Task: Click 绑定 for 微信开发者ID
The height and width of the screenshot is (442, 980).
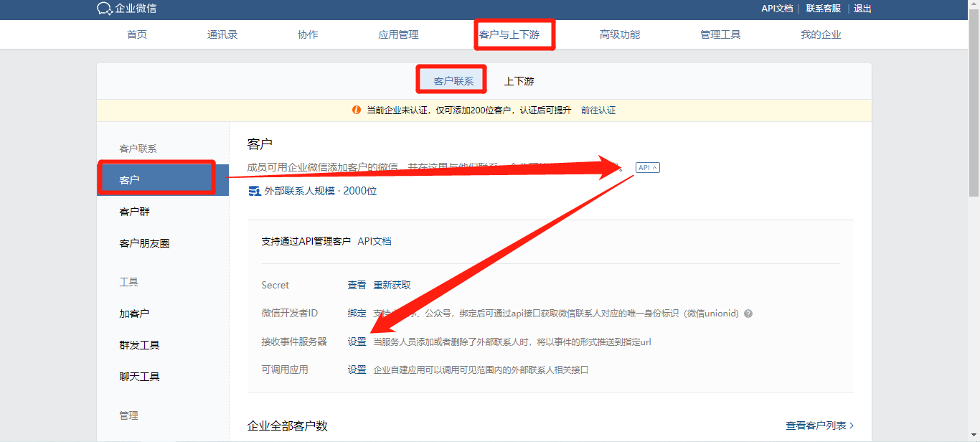Action: click(357, 314)
